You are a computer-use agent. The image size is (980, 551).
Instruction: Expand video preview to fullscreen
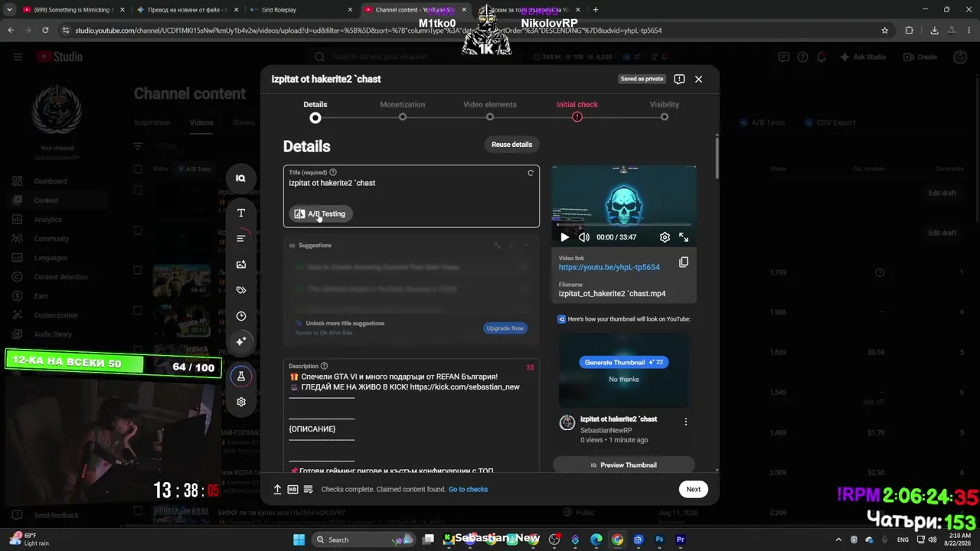[x=684, y=237]
